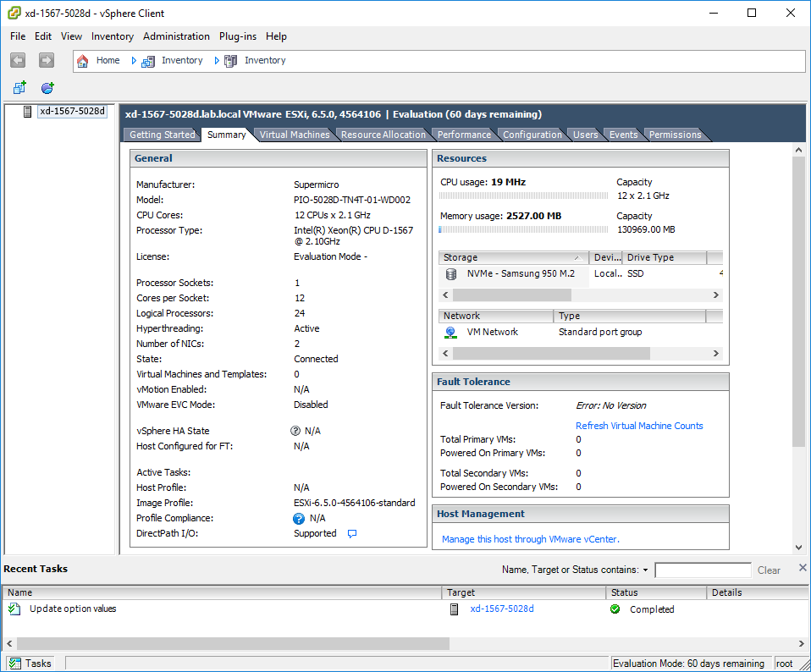The height and width of the screenshot is (672, 811).
Task: Sort by the Storage column header
Action: [514, 257]
